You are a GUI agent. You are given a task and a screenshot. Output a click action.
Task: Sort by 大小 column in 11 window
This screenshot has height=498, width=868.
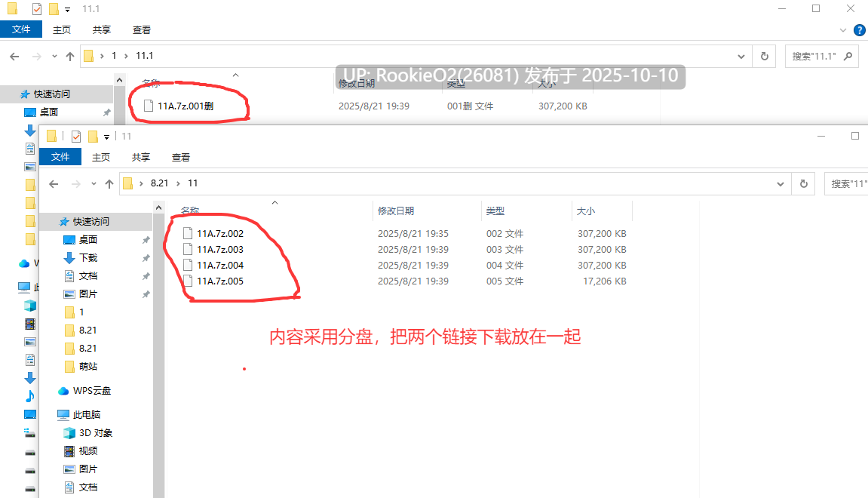[586, 211]
